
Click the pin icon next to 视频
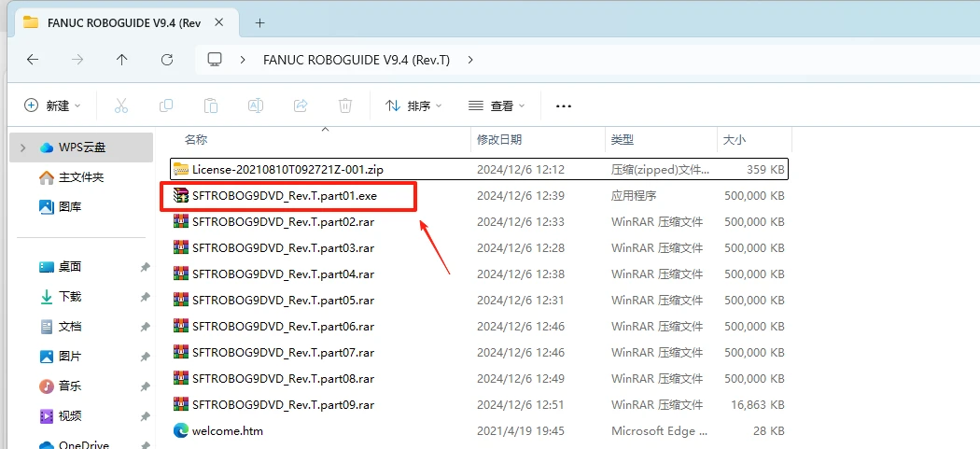click(x=145, y=416)
